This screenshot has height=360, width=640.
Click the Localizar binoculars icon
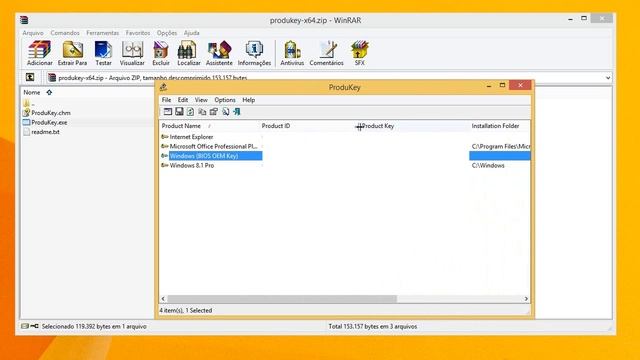[x=189, y=53]
